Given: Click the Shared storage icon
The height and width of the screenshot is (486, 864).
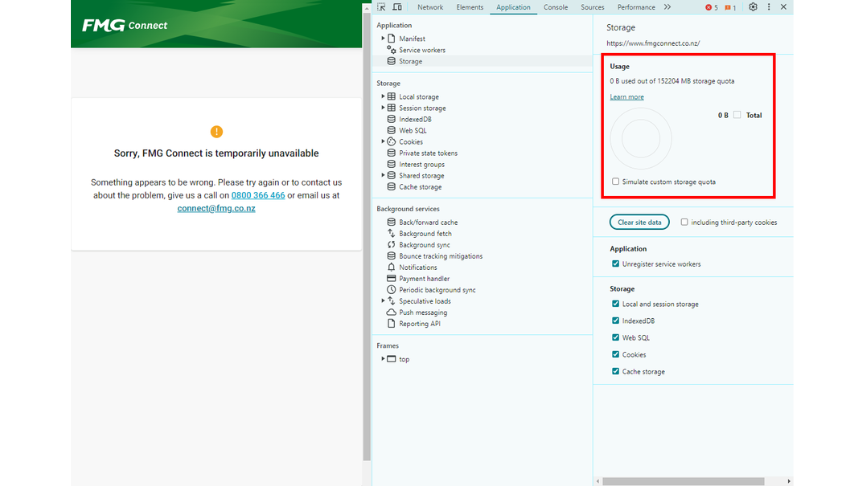Looking at the screenshot, I should click(x=391, y=175).
